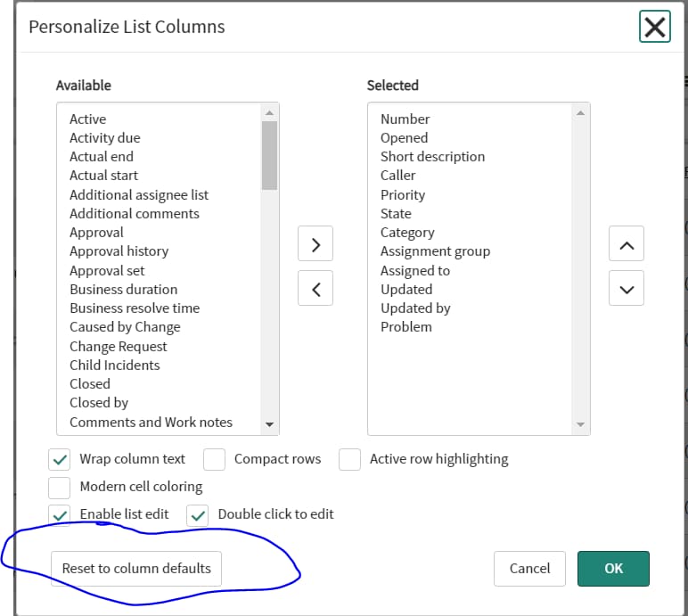Click the Cancel button

[529, 569]
